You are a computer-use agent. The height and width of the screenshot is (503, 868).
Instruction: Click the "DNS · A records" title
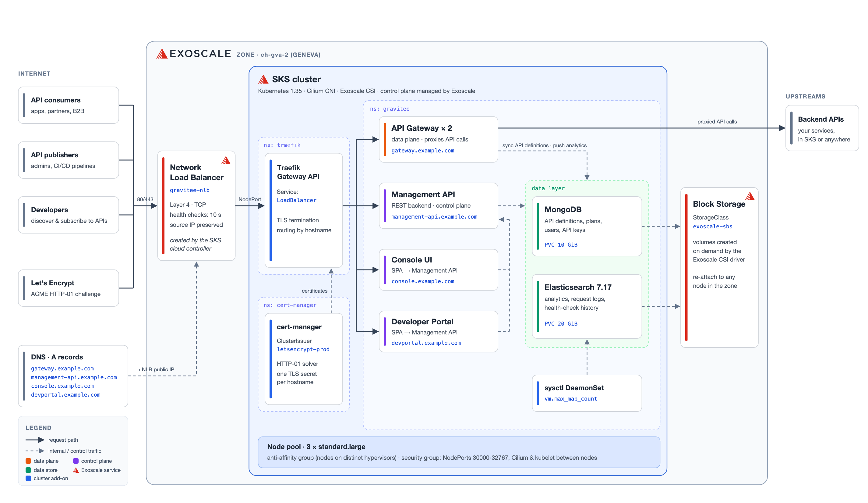tap(57, 357)
